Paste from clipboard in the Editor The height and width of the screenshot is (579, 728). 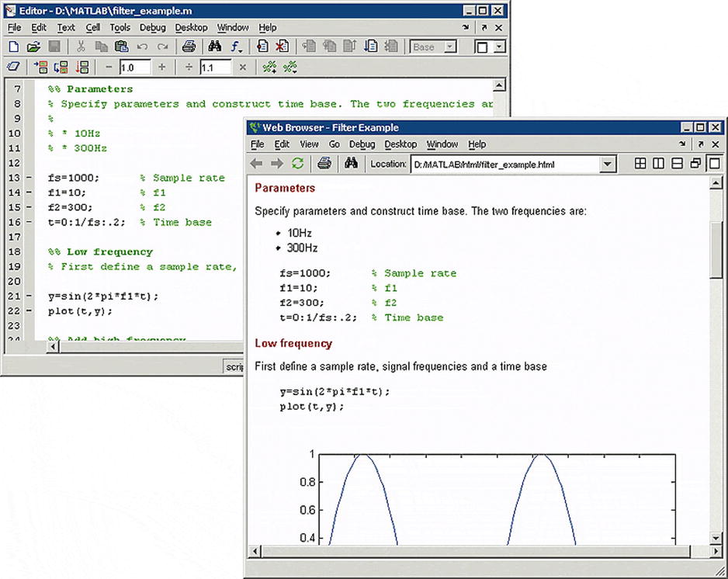click(x=123, y=46)
